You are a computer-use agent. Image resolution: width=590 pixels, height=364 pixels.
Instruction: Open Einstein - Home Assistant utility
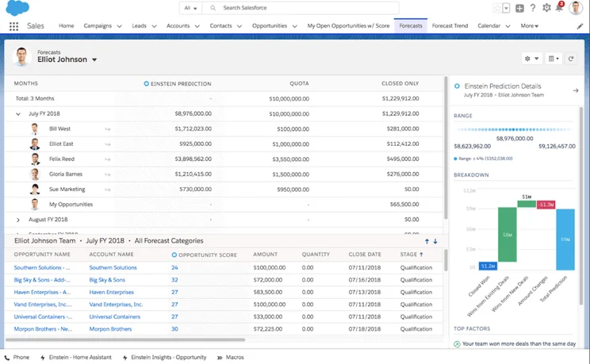click(75, 357)
